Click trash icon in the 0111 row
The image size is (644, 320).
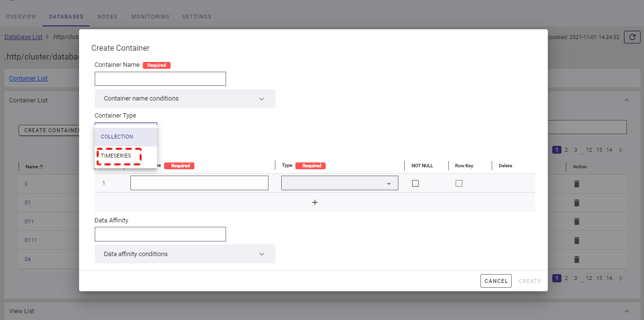[x=577, y=240]
